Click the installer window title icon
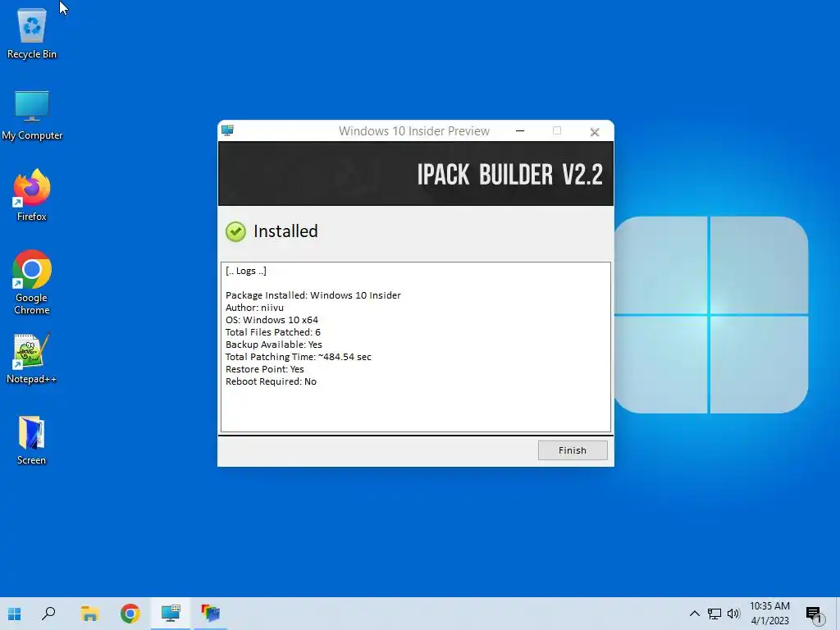Image resolution: width=840 pixels, height=630 pixels. click(x=228, y=130)
